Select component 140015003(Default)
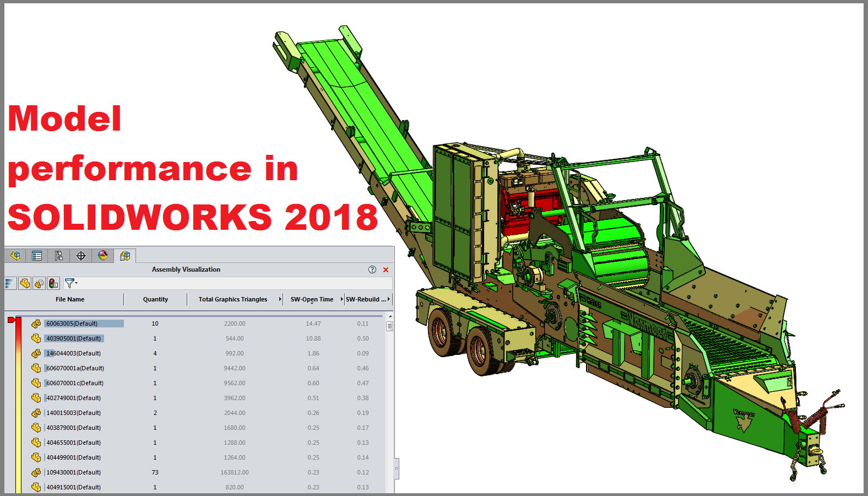This screenshot has height=496, width=868. pyautogui.click(x=73, y=413)
